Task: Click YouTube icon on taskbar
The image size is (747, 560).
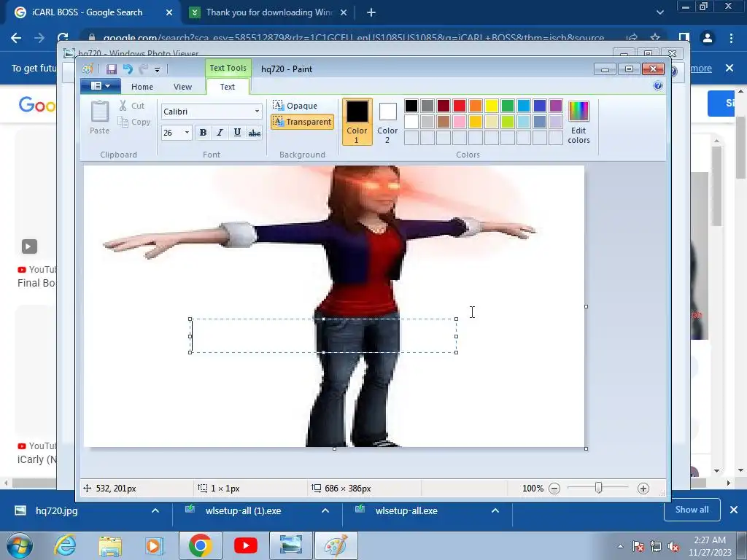Action: [246, 545]
